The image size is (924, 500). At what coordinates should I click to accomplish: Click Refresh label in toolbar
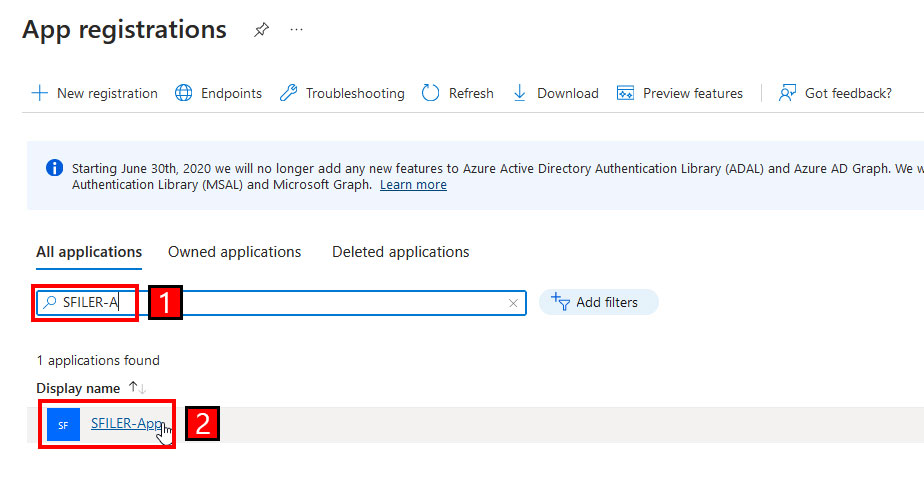(471, 93)
